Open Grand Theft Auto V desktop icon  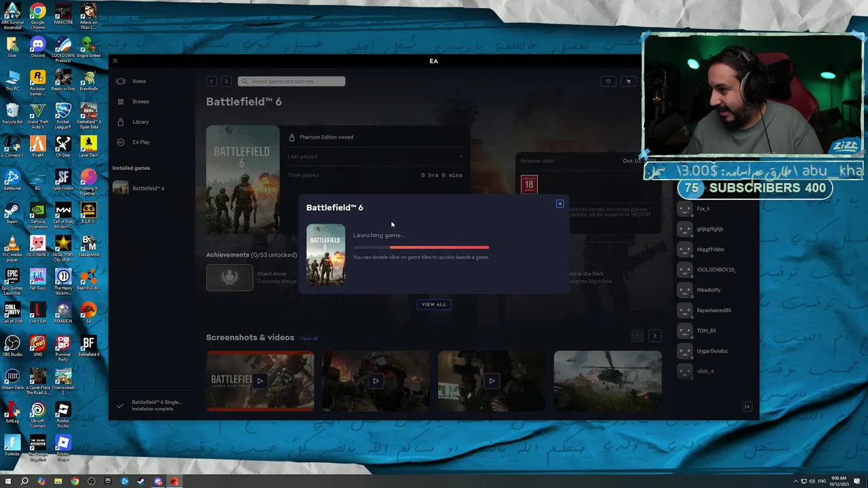[38, 115]
